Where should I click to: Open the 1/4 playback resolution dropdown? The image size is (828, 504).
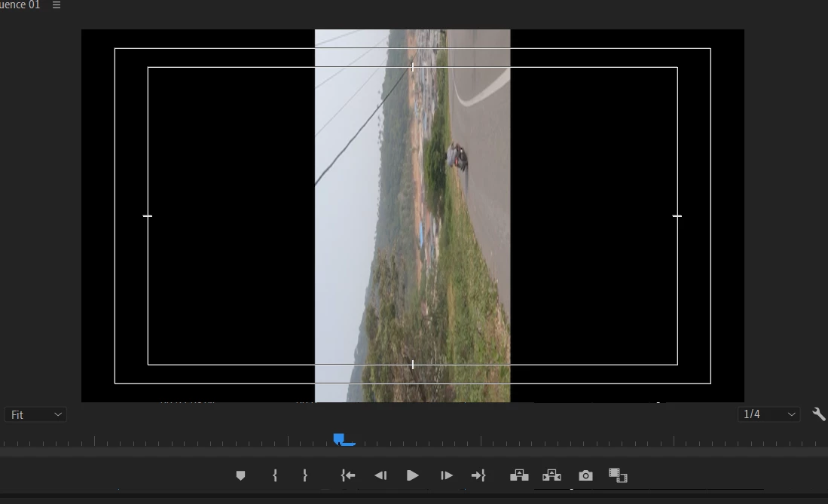tap(768, 414)
